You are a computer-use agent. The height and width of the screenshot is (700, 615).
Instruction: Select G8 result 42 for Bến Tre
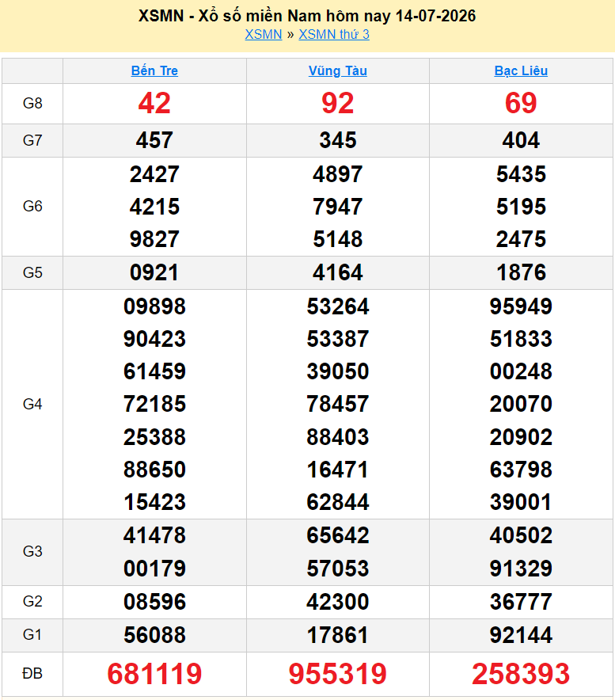(x=154, y=103)
